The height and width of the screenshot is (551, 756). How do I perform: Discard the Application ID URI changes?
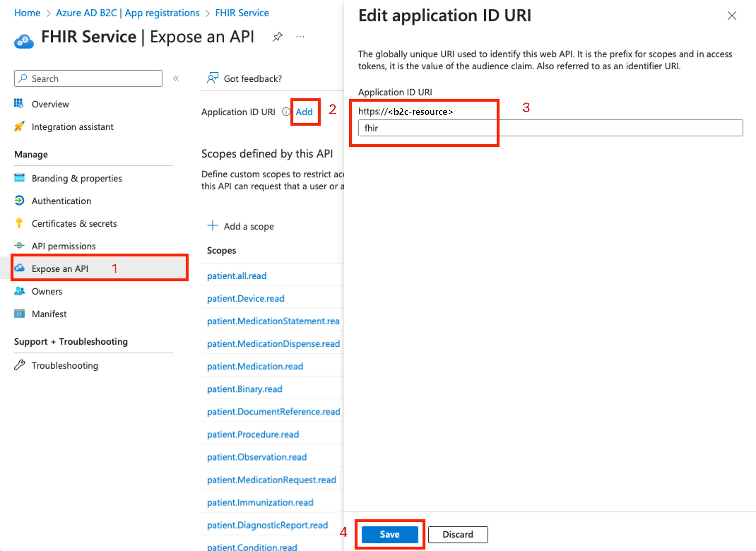tap(458, 534)
